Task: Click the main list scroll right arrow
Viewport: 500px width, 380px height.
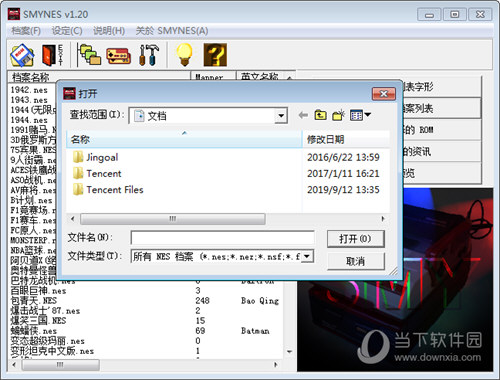Action: tap(275, 365)
